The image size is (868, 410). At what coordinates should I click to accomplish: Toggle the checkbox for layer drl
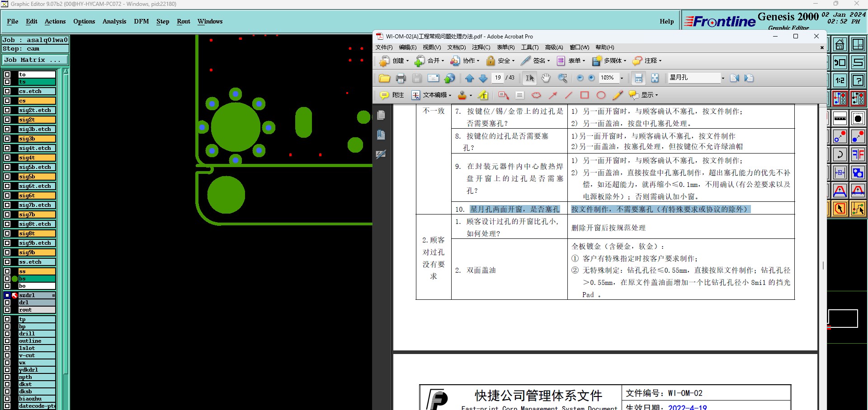tap(7, 303)
